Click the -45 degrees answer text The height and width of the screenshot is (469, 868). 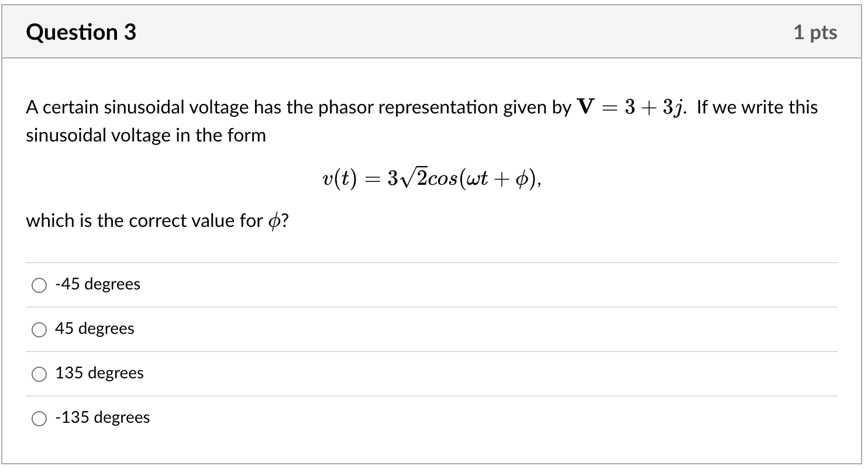pos(97,284)
